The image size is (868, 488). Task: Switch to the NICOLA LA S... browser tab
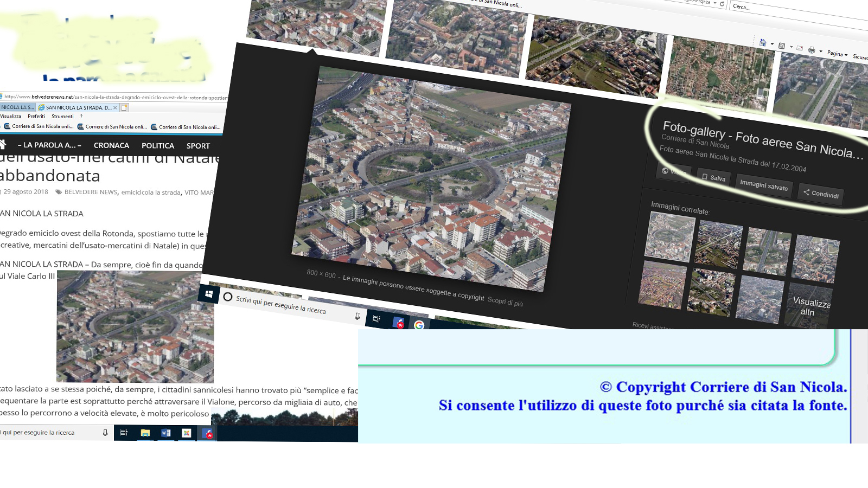pyautogui.click(x=17, y=107)
